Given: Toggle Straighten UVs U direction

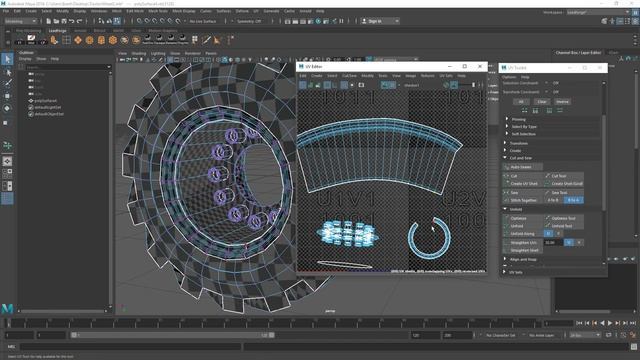Looking at the screenshot, I should pyautogui.click(x=569, y=242).
